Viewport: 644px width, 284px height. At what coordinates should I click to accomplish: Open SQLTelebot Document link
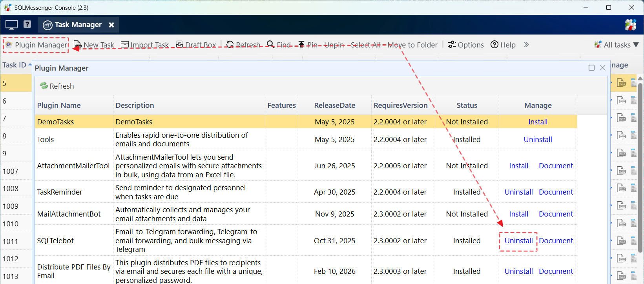(556, 240)
